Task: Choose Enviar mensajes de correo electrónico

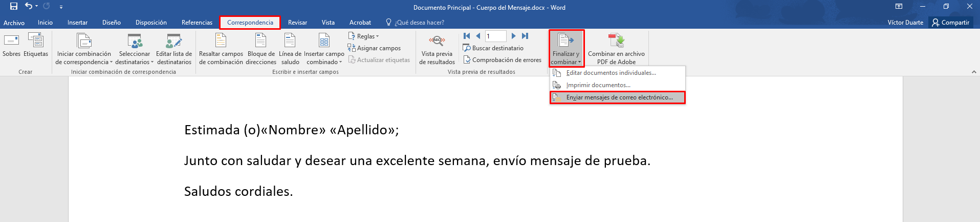Action: 617,97
